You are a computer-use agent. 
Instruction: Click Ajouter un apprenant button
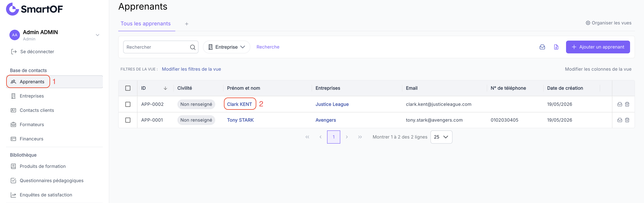pyautogui.click(x=598, y=47)
